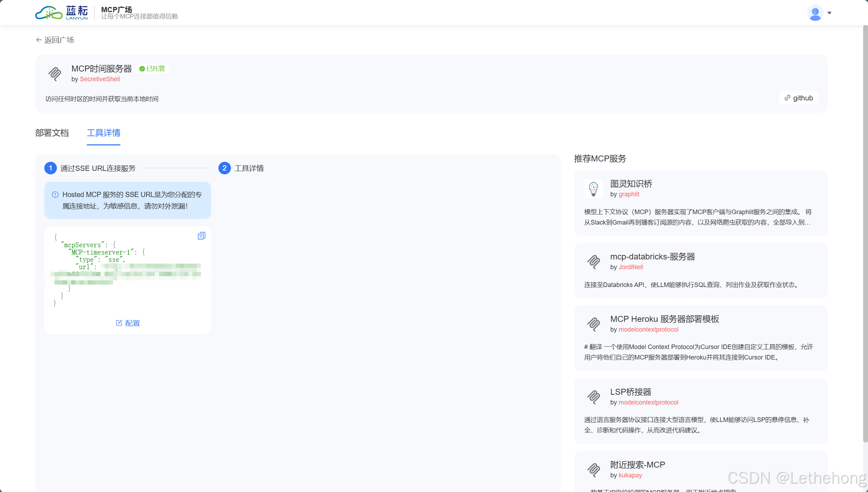Click the MCP Heroku paperclip icon
The image size is (868, 492).
click(x=593, y=324)
